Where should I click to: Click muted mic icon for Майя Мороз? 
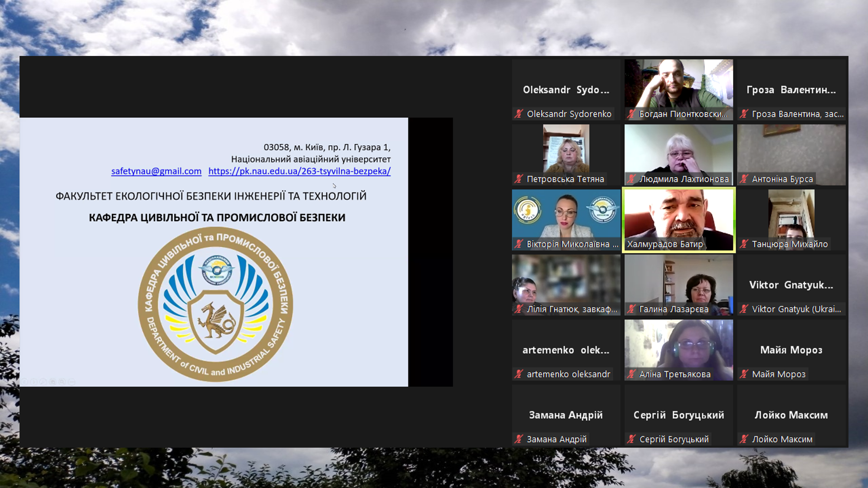744,374
